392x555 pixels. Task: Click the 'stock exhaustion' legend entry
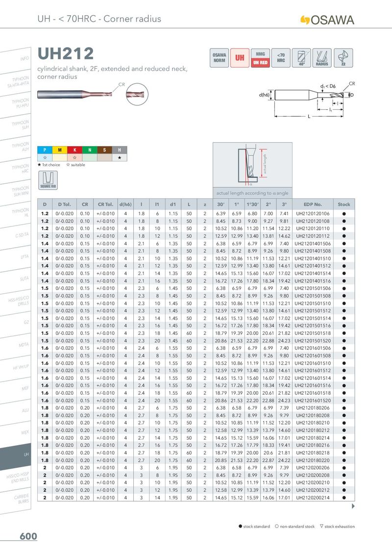point(337,527)
